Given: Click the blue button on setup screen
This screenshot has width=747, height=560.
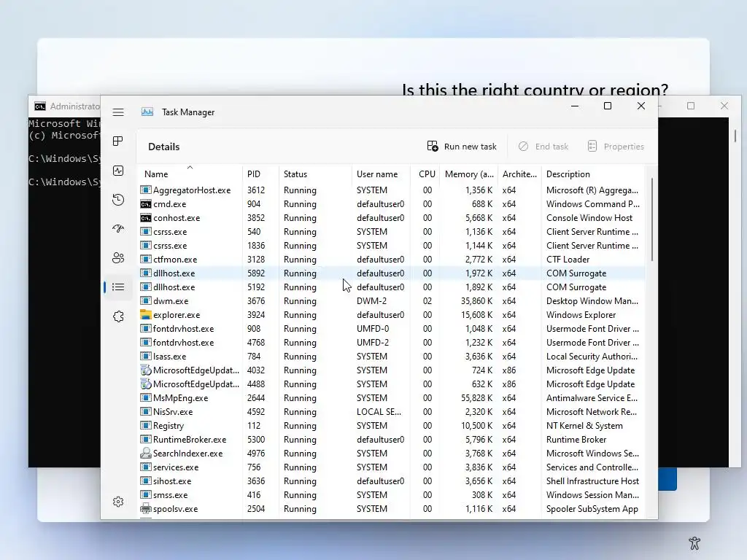Looking at the screenshot, I should pos(667,480).
